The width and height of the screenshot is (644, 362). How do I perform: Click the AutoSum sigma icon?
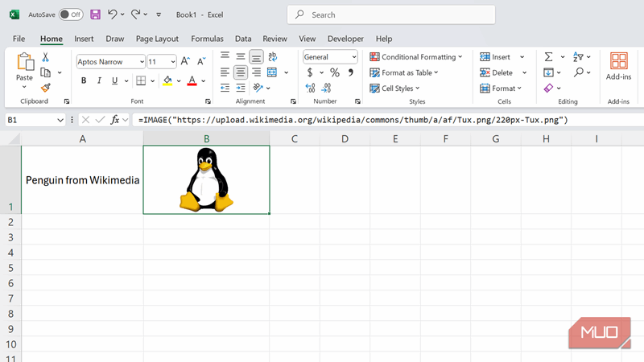click(x=548, y=57)
